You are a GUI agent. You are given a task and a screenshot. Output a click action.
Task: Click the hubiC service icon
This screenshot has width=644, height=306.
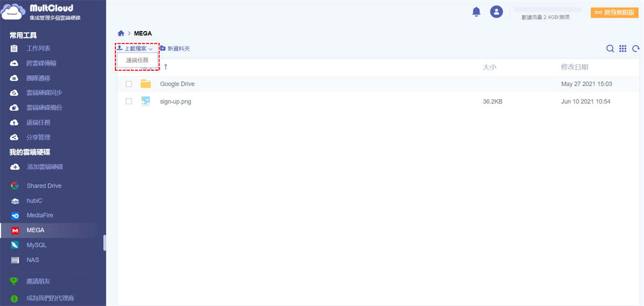click(x=15, y=201)
